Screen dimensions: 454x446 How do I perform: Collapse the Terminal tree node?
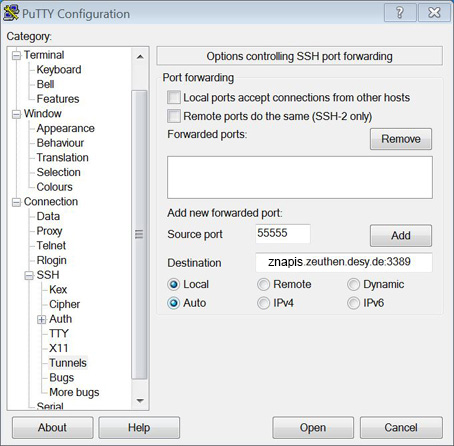click(16, 56)
